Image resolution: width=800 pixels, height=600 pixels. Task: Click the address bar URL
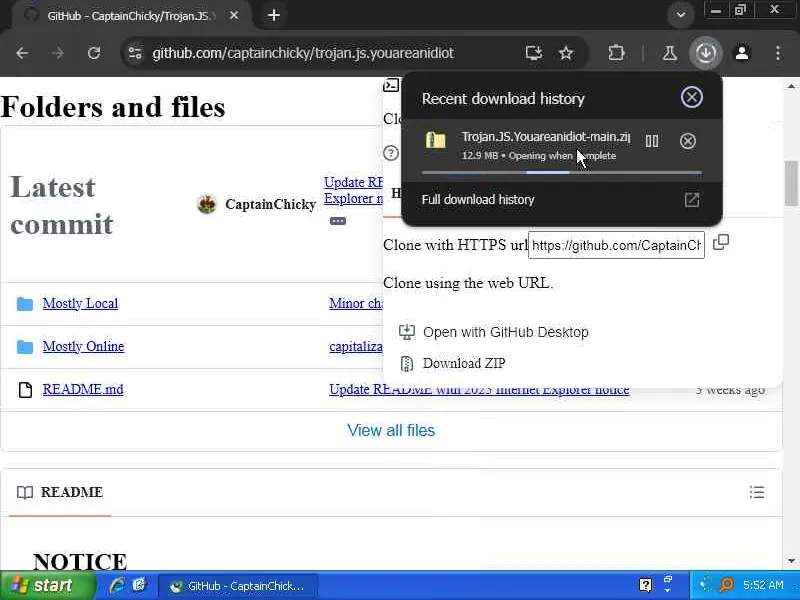click(303, 53)
